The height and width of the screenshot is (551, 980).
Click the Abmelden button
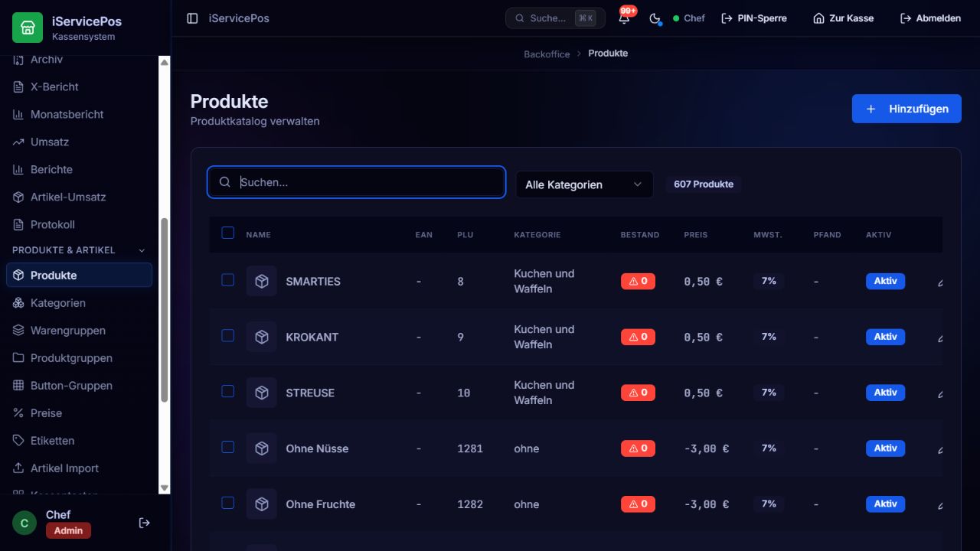pos(930,18)
